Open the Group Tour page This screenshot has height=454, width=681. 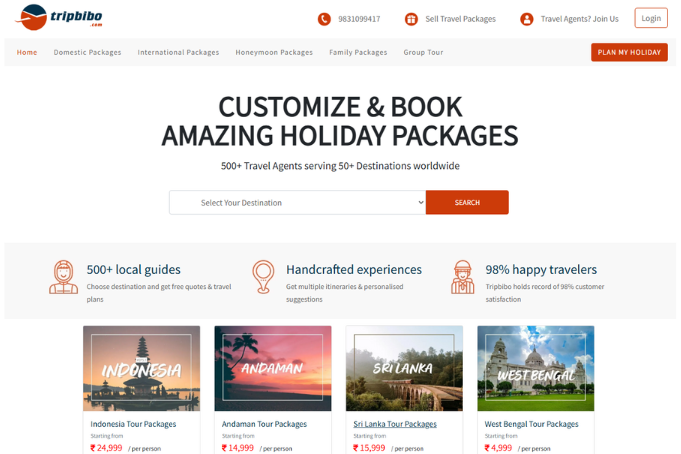(x=423, y=52)
